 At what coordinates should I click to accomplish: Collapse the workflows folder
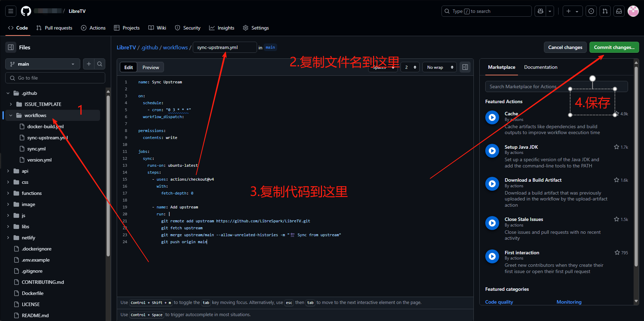[11, 115]
